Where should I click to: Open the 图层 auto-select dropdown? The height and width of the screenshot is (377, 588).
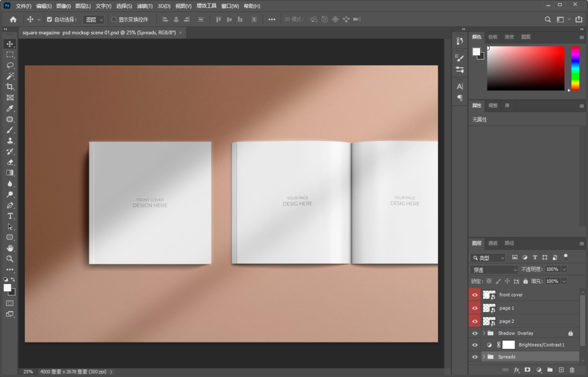[94, 20]
